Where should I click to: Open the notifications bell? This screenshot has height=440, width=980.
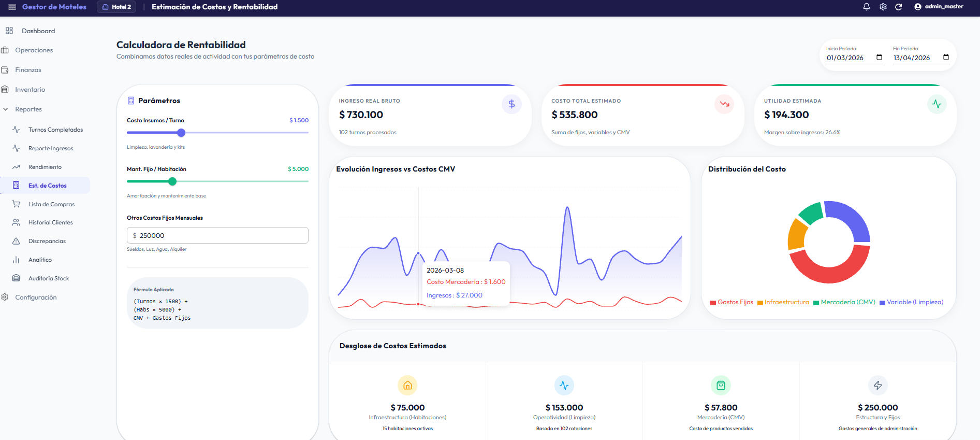[x=867, y=7]
